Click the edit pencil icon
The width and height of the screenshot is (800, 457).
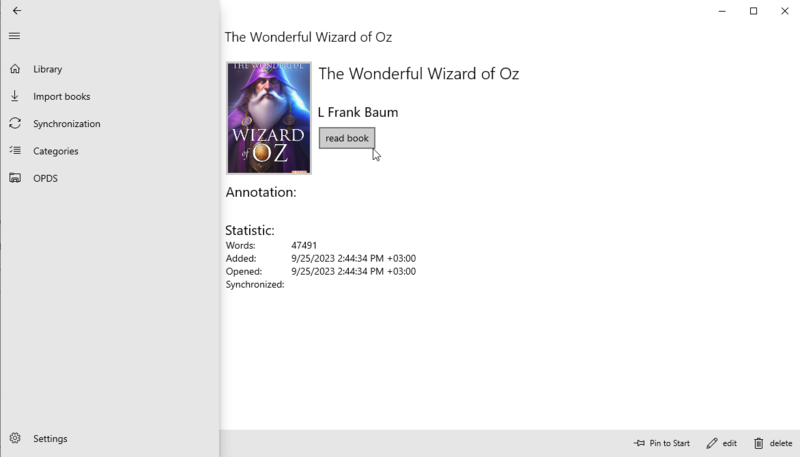point(712,443)
